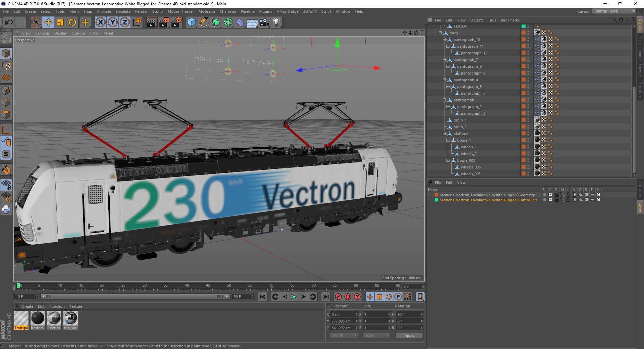Toggle Solo for Rigged_Controllers layer
The height and width of the screenshot is (349, 644).
tap(544, 200)
